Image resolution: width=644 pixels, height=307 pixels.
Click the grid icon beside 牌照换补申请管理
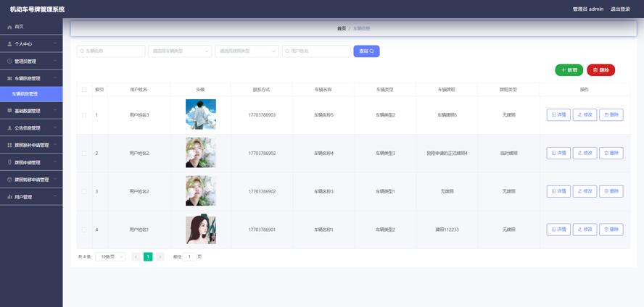coord(9,146)
